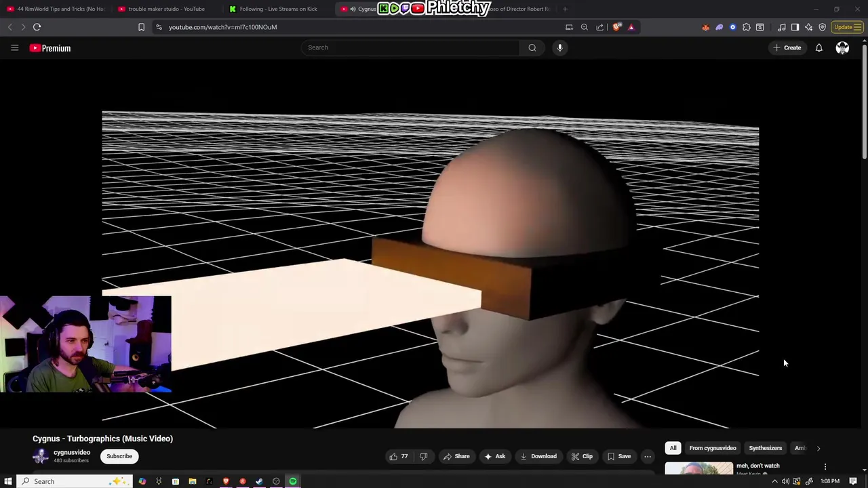Subscribe to cygnusvideo channel
868x488 pixels.
(119, 456)
